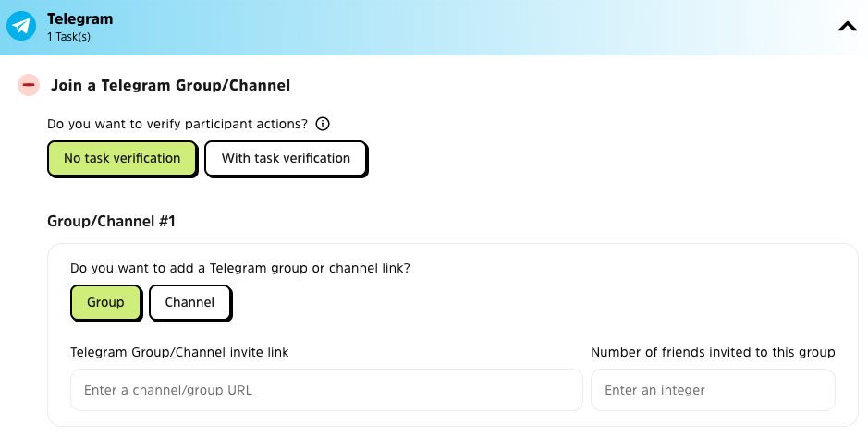Image resolution: width=868 pixels, height=437 pixels.
Task: Click the Join a Telegram Group/Channel heading
Action: coord(170,85)
